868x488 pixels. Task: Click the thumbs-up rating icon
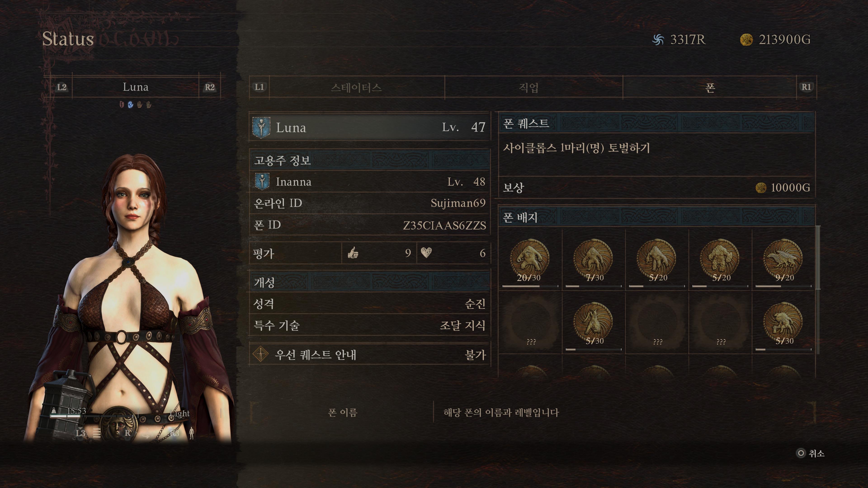click(353, 253)
